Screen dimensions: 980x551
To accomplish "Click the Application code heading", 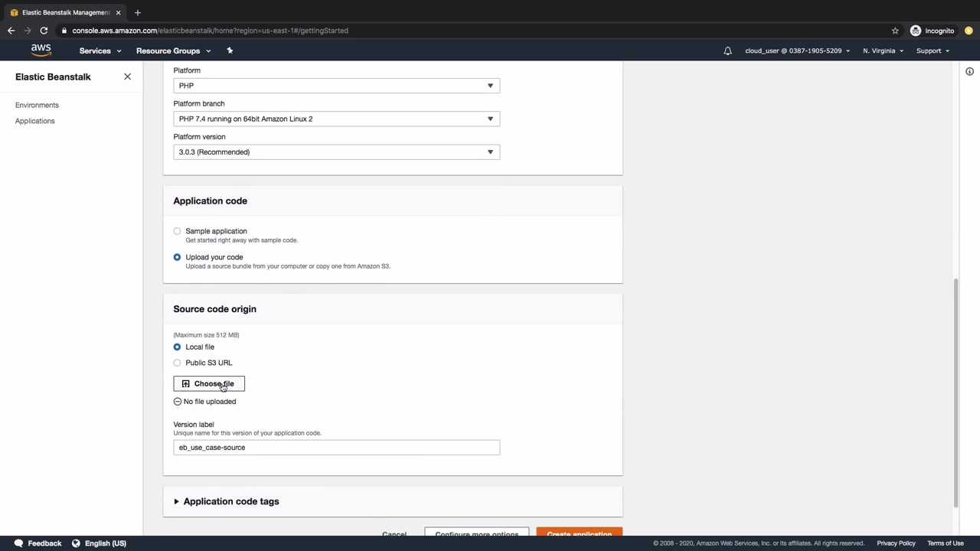I will [x=210, y=201].
